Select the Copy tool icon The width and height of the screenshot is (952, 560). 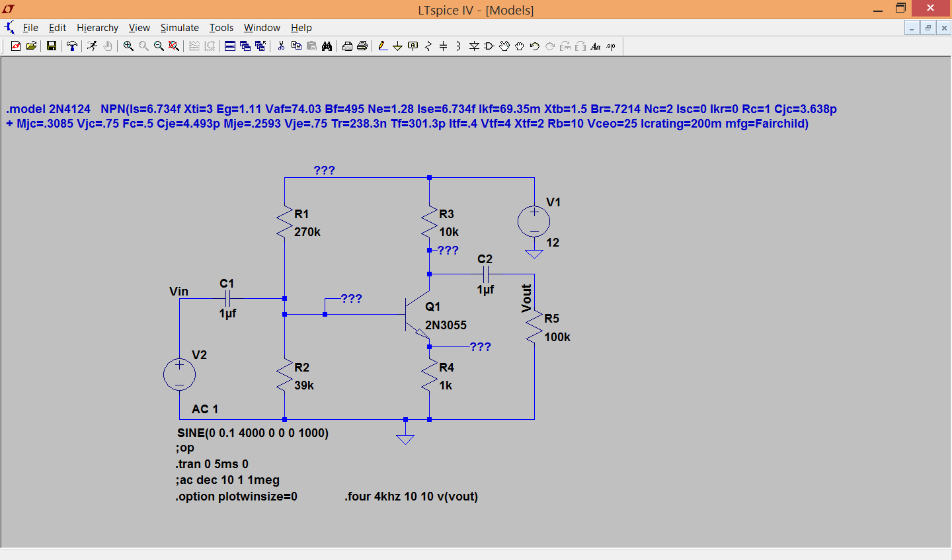[x=296, y=46]
